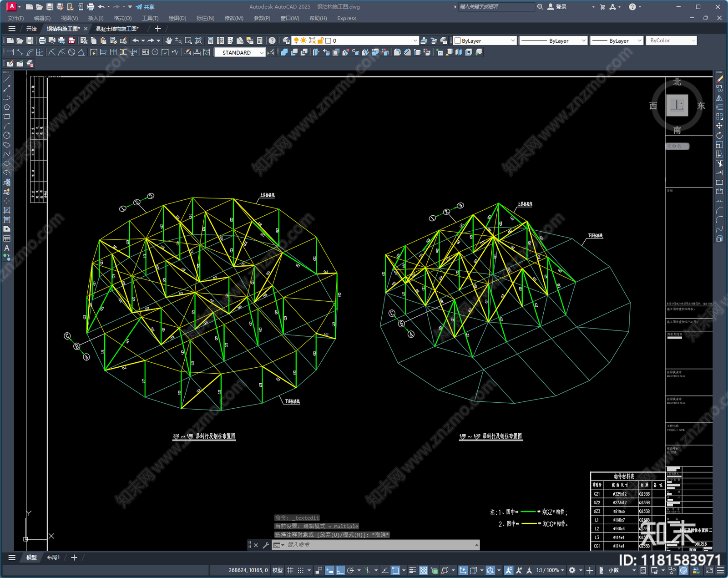728x578 pixels.
Task: Toggle polar tracking in status bar
Action: (350, 570)
